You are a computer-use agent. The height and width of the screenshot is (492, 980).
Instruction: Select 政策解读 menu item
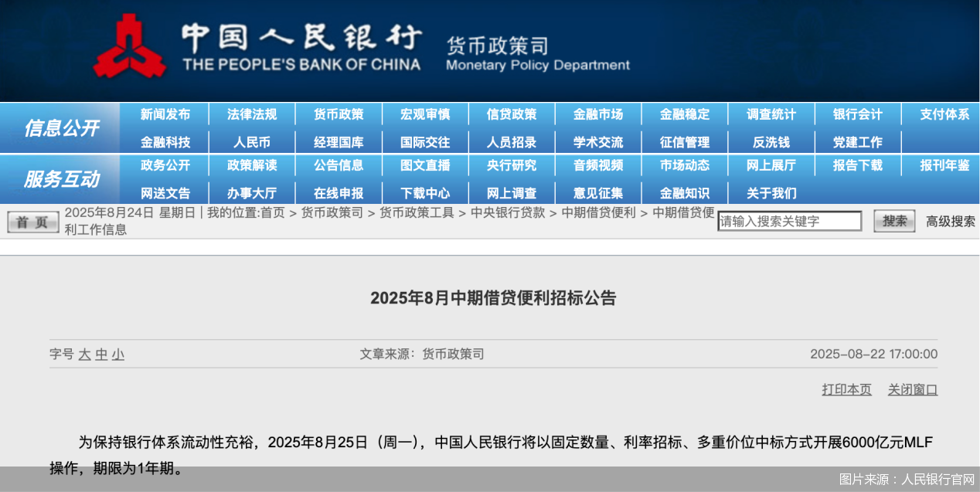[x=252, y=165]
